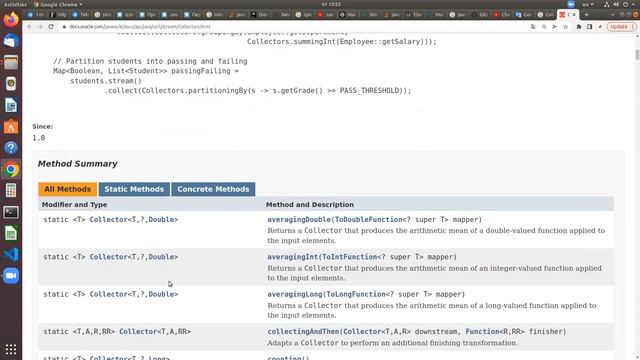
Task: Open the power menu icon
Action: point(626,4)
